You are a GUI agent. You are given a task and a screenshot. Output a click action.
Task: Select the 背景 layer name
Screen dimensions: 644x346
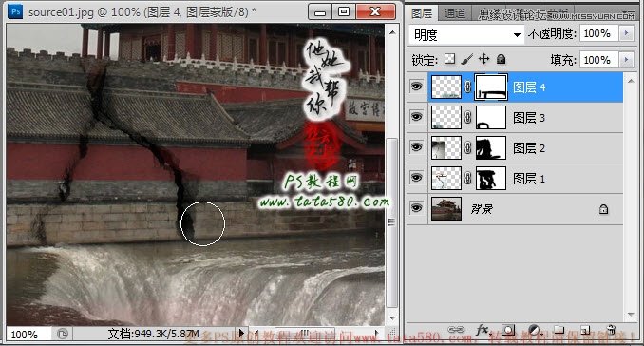point(482,209)
